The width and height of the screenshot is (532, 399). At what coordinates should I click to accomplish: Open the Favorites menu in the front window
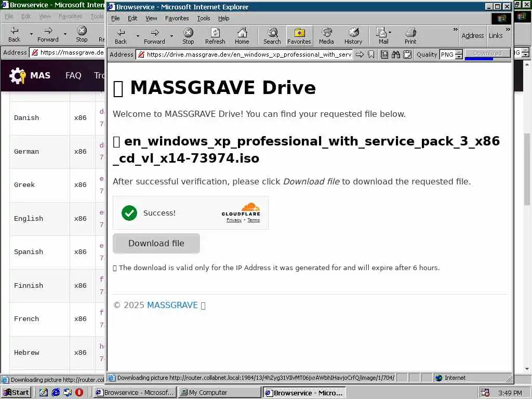click(x=177, y=18)
